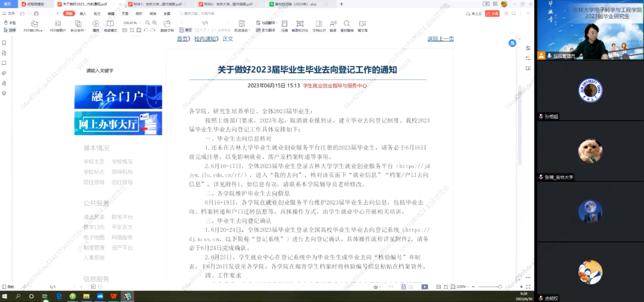Screen dimensions: 644x302
Task: Click the 朗读 read-aloud icon
Action: tap(333, 24)
